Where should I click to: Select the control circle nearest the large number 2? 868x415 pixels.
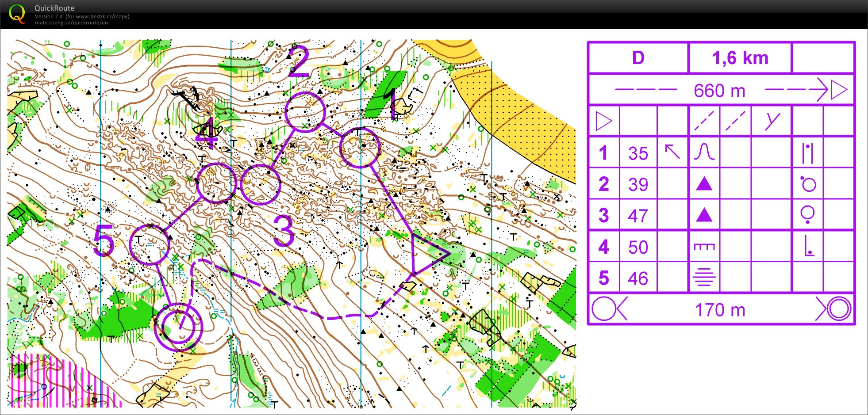(x=305, y=112)
